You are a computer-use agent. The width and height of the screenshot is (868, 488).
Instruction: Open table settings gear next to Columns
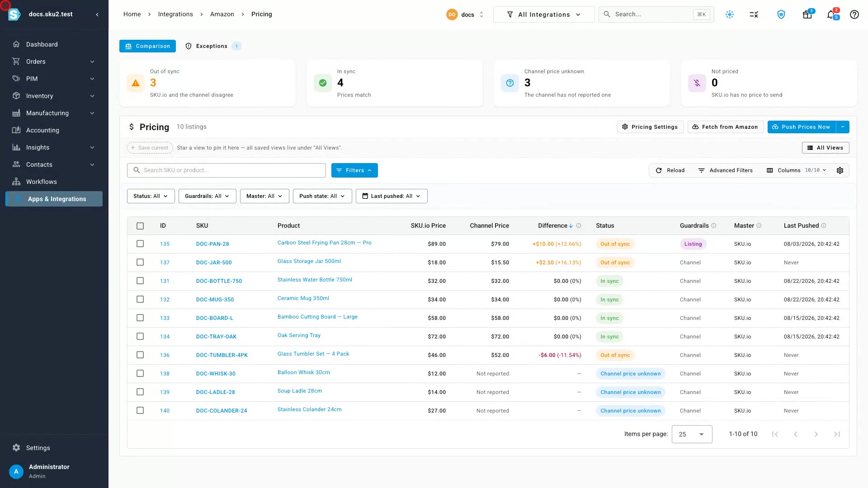click(x=840, y=170)
